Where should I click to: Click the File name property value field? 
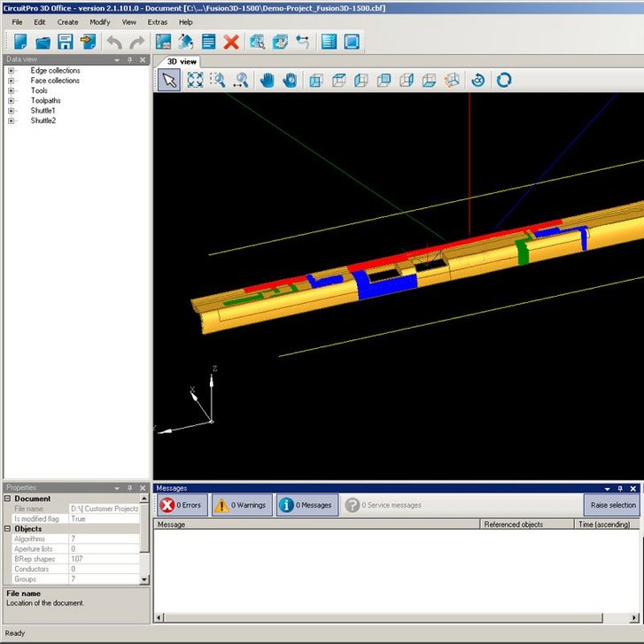coord(104,508)
